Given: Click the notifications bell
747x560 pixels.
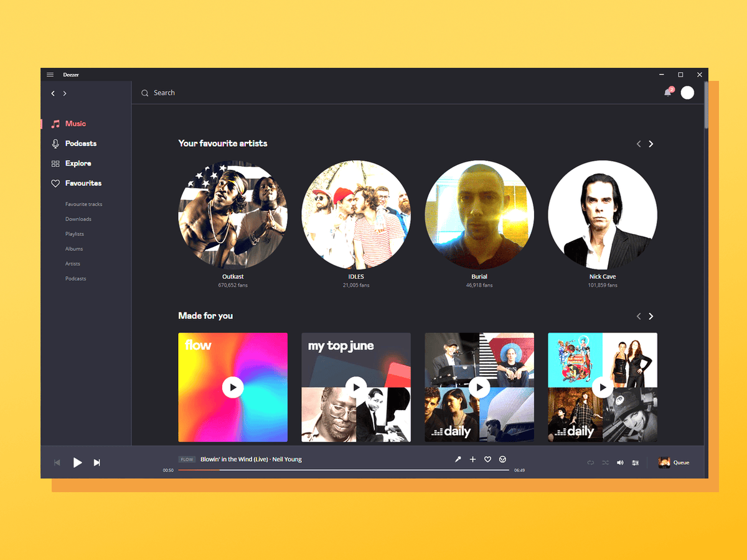Looking at the screenshot, I should pyautogui.click(x=667, y=92).
